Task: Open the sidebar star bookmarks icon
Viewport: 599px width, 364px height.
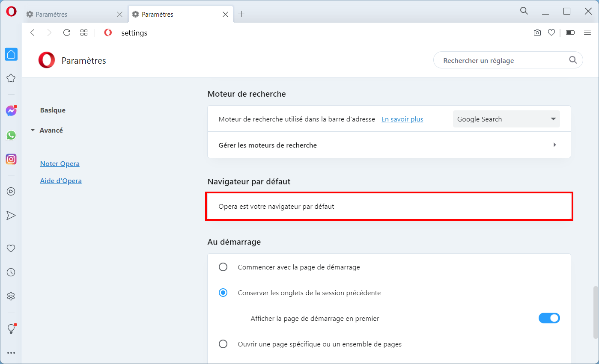Action: pos(11,78)
